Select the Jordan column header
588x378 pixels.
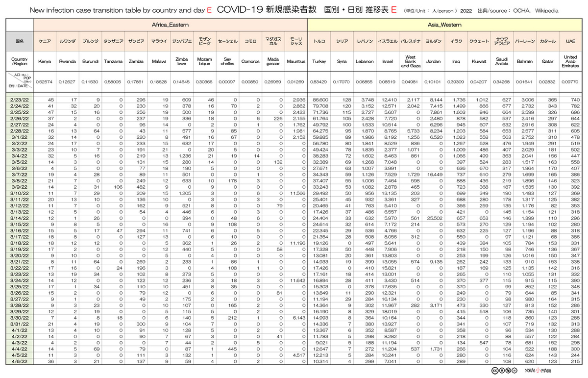pyautogui.click(x=433, y=62)
